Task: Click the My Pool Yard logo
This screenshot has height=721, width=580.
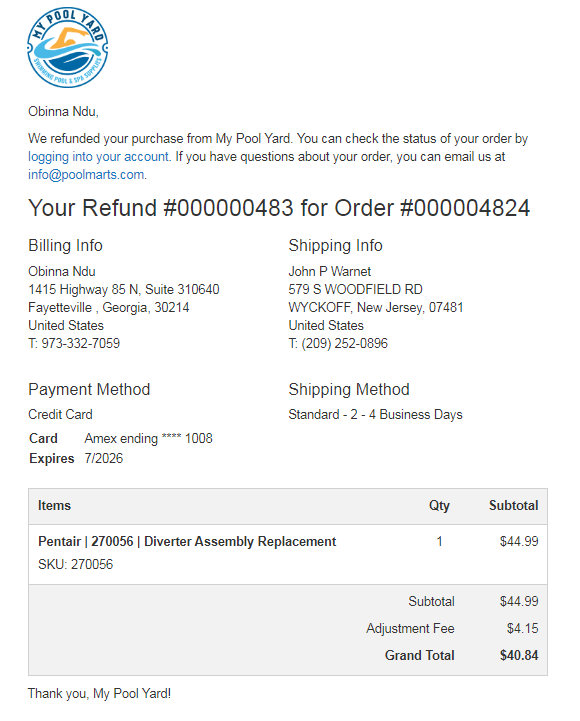Action: click(x=68, y=47)
